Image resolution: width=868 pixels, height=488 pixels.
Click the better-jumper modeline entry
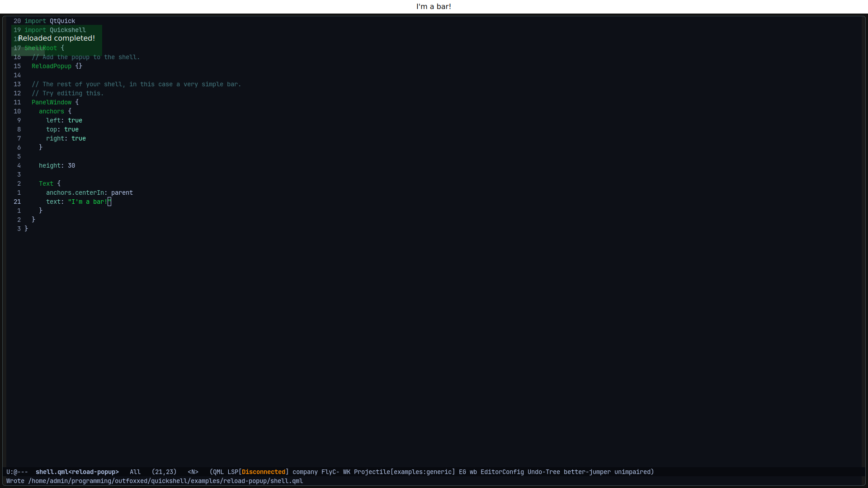[587, 472]
